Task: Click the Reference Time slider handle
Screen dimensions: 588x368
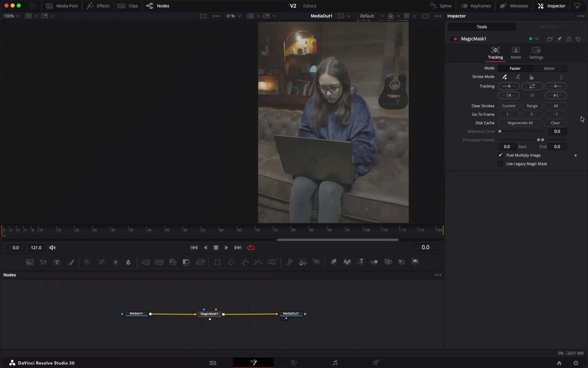Action: pos(500,132)
